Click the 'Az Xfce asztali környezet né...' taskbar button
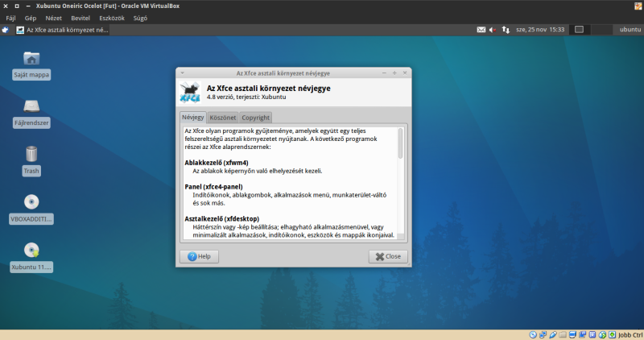This screenshot has height=340, width=644. [x=62, y=30]
